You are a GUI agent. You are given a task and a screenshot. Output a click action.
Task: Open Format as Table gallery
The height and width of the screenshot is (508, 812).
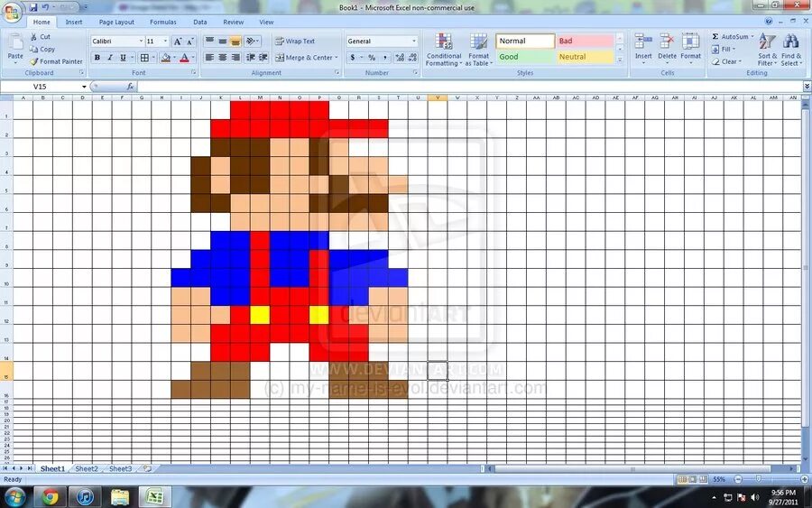pos(478,50)
